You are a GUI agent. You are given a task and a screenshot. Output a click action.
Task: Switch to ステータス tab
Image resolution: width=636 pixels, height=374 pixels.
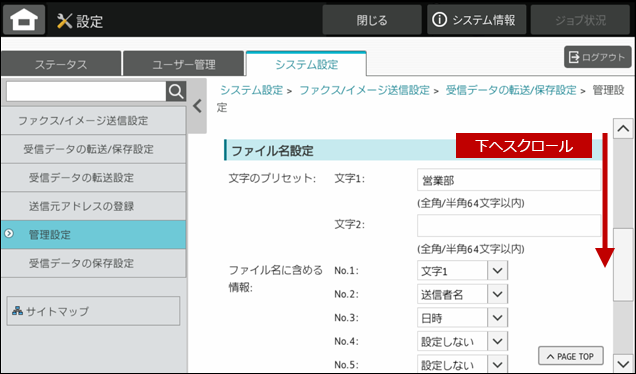tap(61, 64)
